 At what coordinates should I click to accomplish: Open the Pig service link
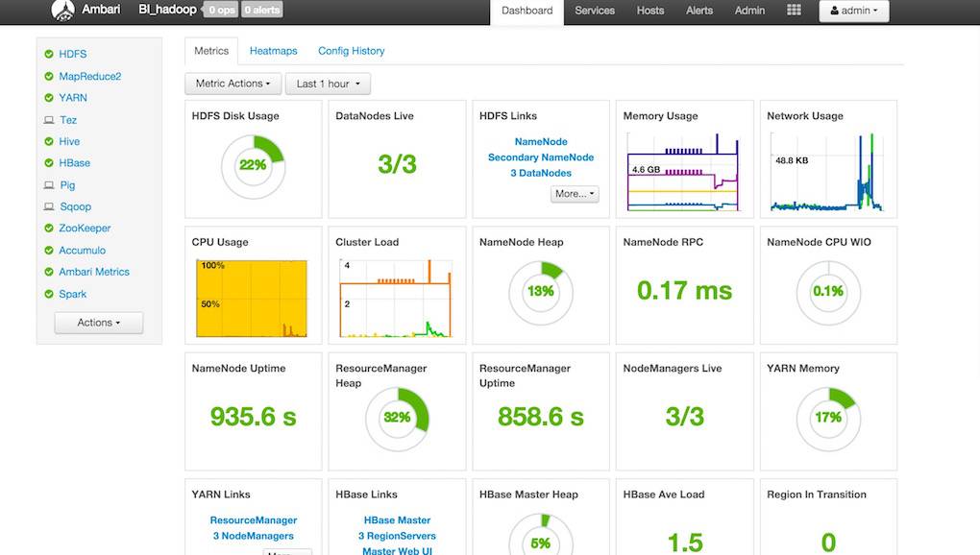pos(67,184)
